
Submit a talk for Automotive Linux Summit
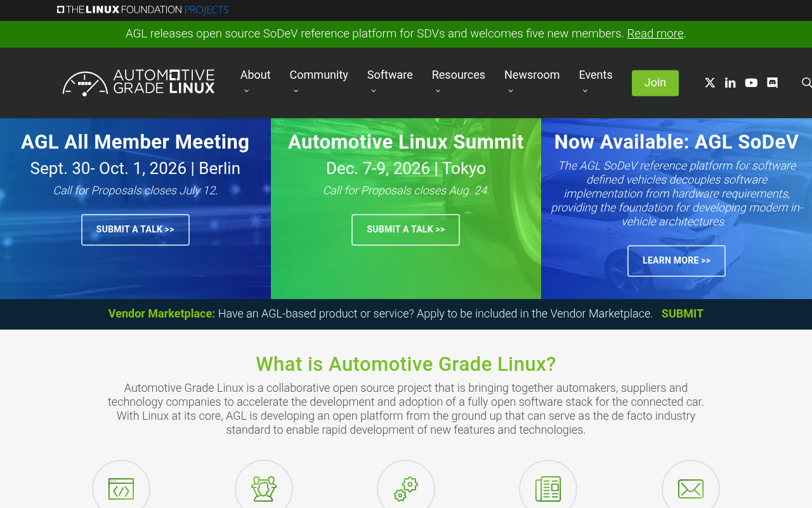405,229
